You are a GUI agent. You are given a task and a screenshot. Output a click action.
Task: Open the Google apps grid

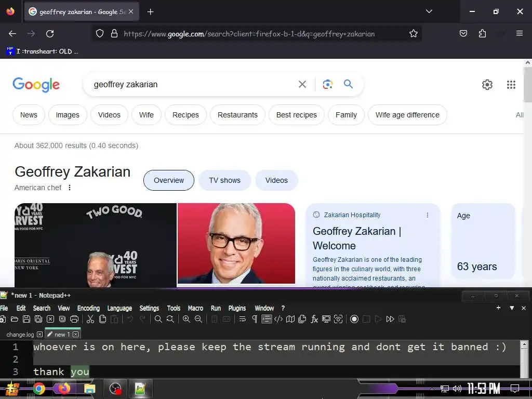pyautogui.click(x=511, y=85)
